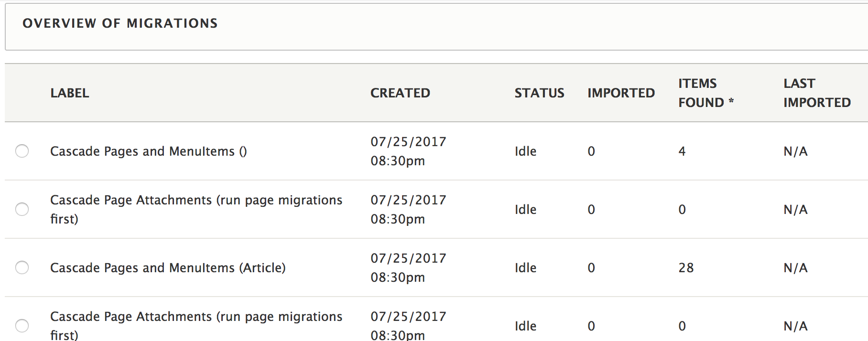The width and height of the screenshot is (868, 341).
Task: Sort by the CREATED column header
Action: pyautogui.click(x=400, y=93)
